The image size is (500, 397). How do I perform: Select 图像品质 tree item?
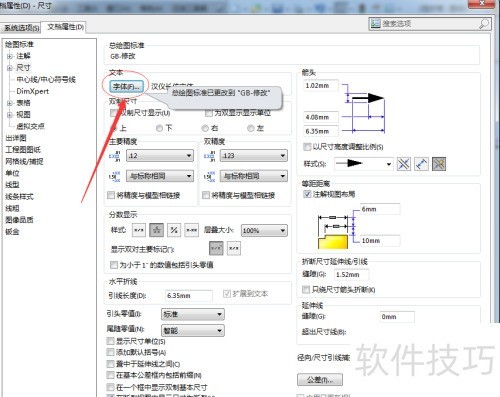pyautogui.click(x=19, y=220)
